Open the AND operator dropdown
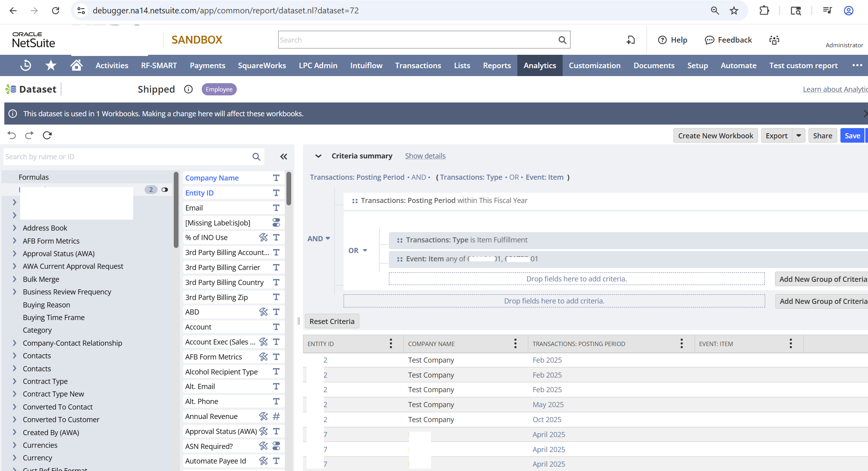This screenshot has width=868, height=471. click(318, 238)
